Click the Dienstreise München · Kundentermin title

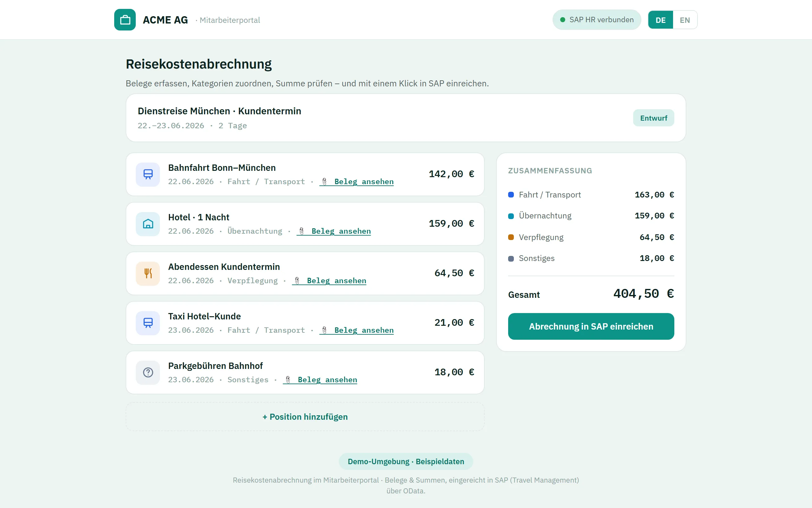(x=219, y=111)
